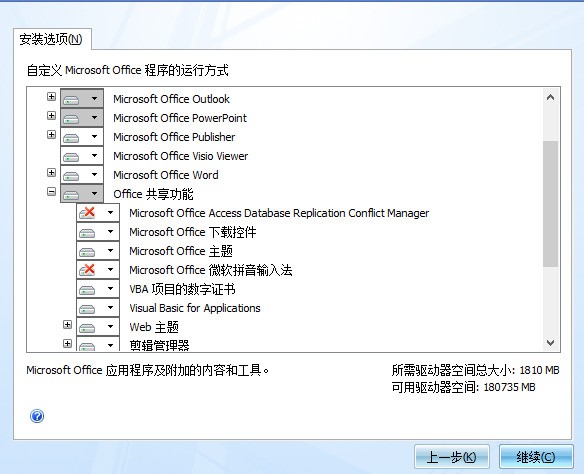
Task: Click drive icon for Visual Basic for Applications
Action: (87, 309)
